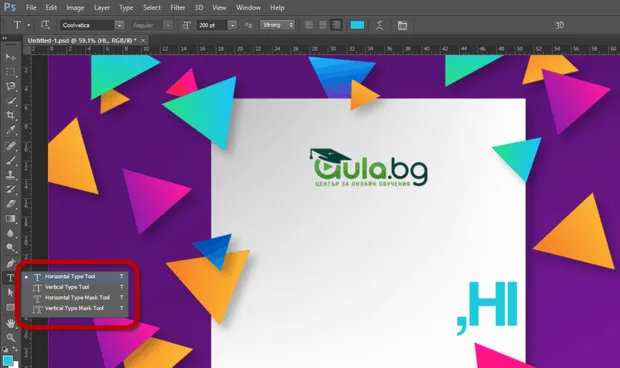Open the Strong anti-aliasing dropdown

(x=278, y=25)
